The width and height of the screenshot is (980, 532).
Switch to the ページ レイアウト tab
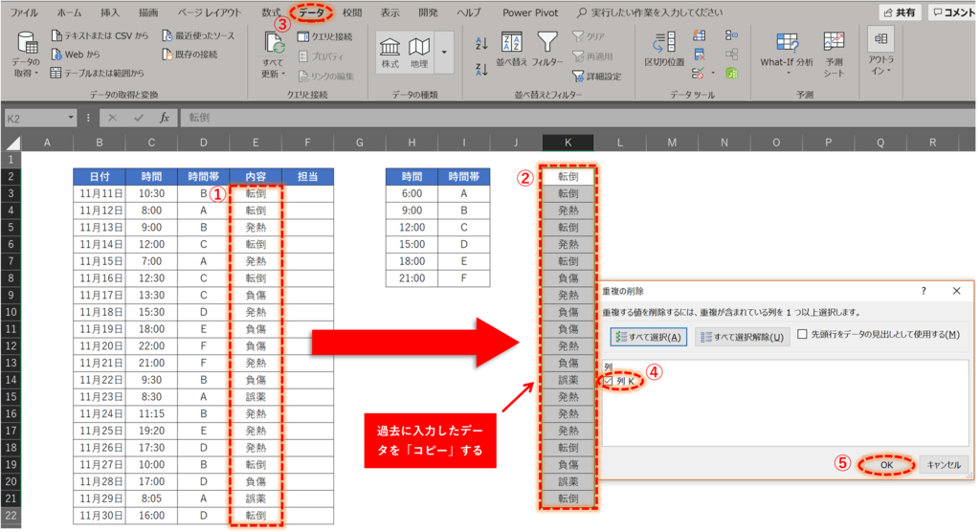(x=210, y=12)
